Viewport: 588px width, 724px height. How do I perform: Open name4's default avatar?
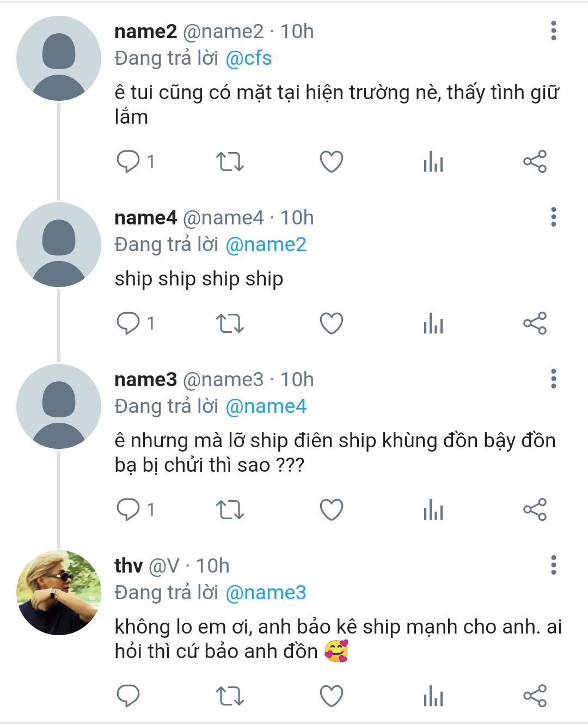click(x=59, y=245)
